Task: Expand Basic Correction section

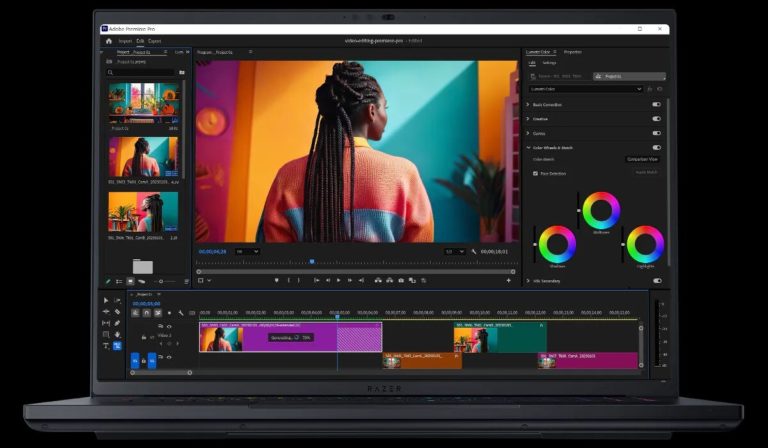Action: click(x=528, y=104)
